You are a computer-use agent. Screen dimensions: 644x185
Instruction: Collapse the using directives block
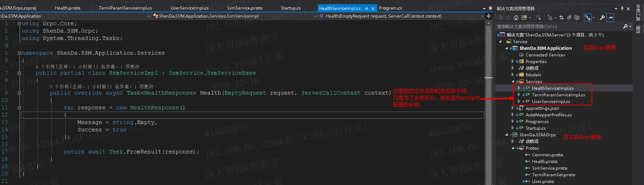[x=19, y=23]
